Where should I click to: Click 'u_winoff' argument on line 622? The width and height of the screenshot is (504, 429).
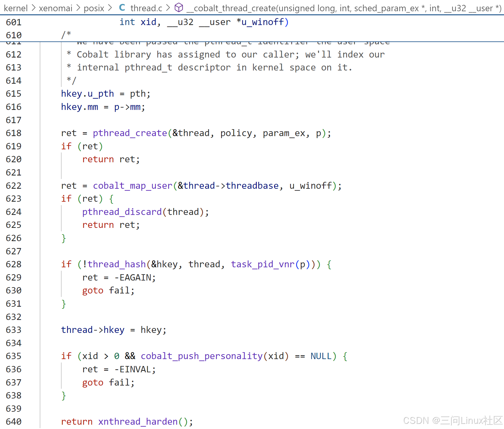click(x=311, y=186)
